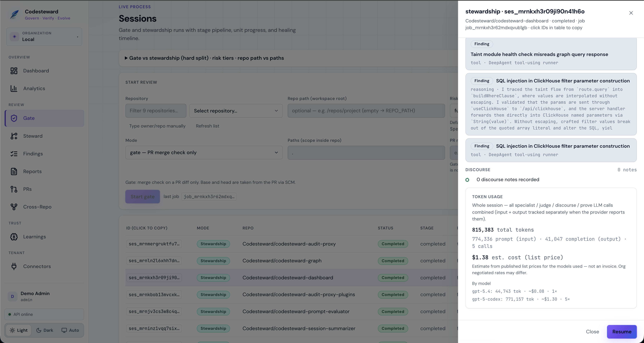Open Steward menu item in sidebar
644x343 pixels.
[44, 136]
